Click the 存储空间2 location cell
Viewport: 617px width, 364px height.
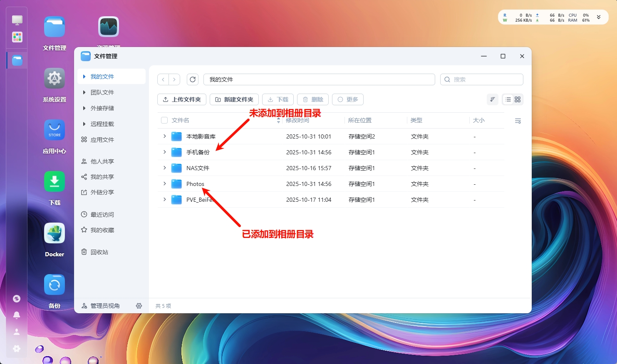click(362, 136)
